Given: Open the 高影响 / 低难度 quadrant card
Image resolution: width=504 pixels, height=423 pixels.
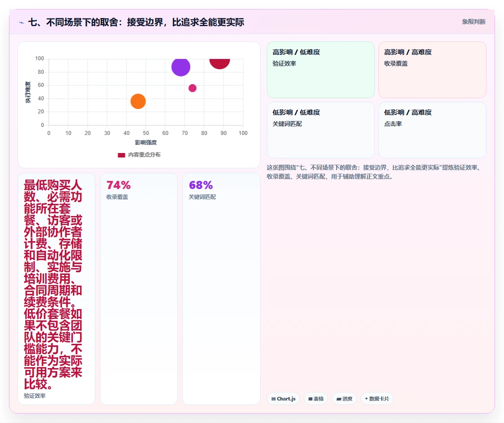Looking at the screenshot, I should [x=321, y=70].
